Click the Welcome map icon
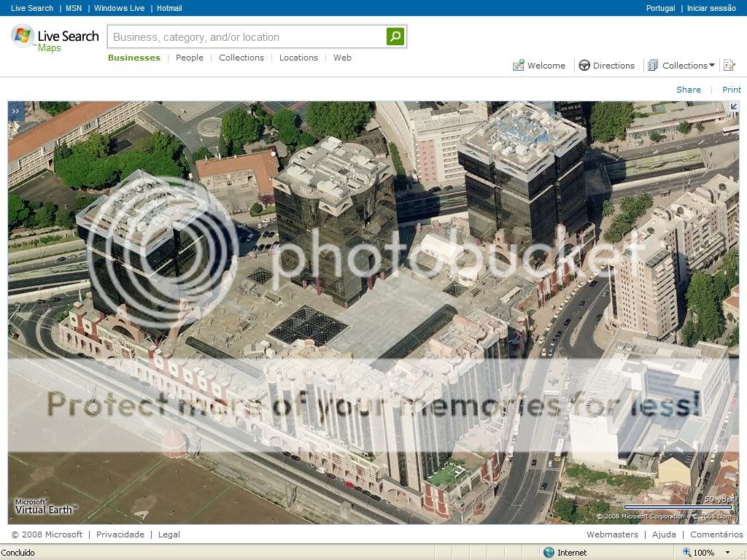 [519, 66]
